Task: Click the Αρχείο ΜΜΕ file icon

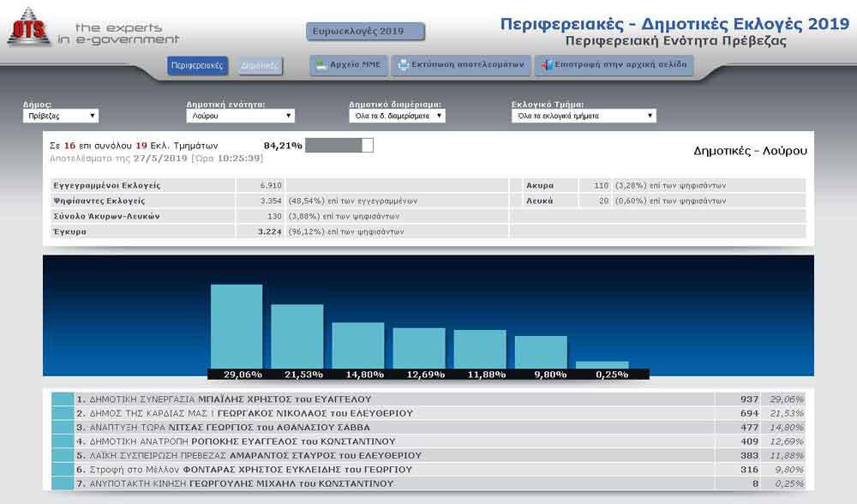Action: tap(321, 65)
